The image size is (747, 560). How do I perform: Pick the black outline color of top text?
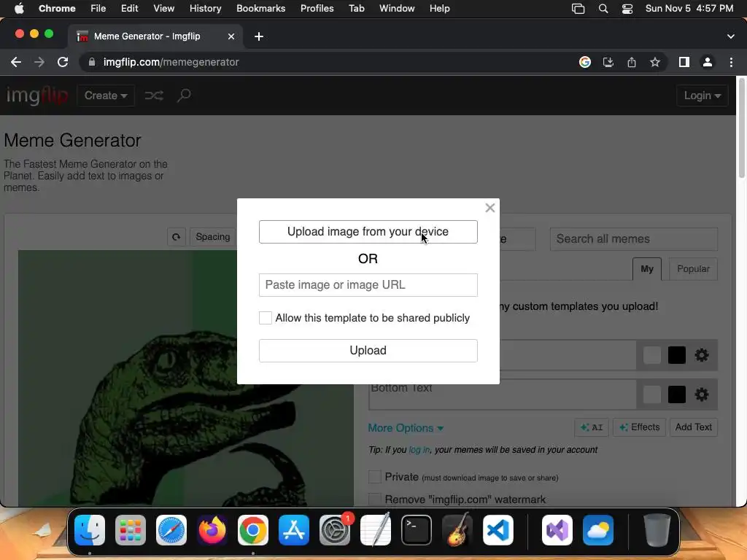[676, 355]
